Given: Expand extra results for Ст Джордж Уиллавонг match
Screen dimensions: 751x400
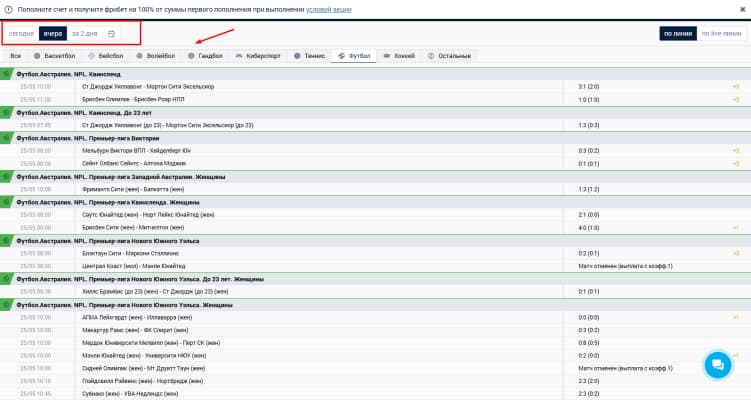Looking at the screenshot, I should coord(736,87).
